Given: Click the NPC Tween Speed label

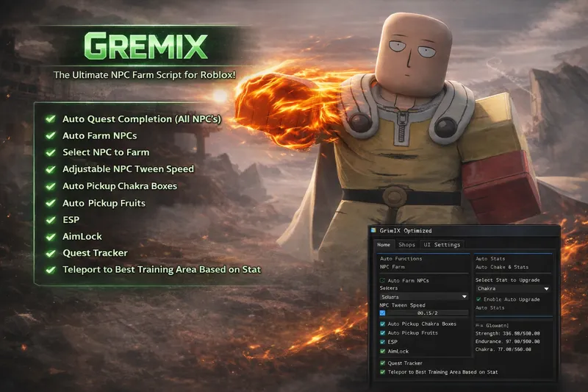Looking at the screenshot, I should point(402,305).
